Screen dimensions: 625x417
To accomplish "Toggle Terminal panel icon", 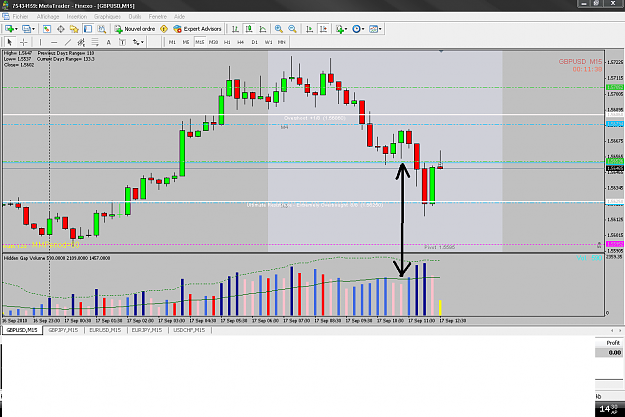I will click(88, 29).
